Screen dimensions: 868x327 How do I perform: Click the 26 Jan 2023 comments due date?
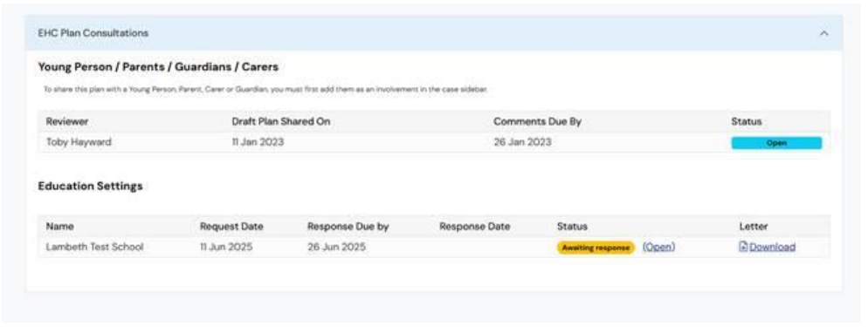pyautogui.click(x=522, y=142)
